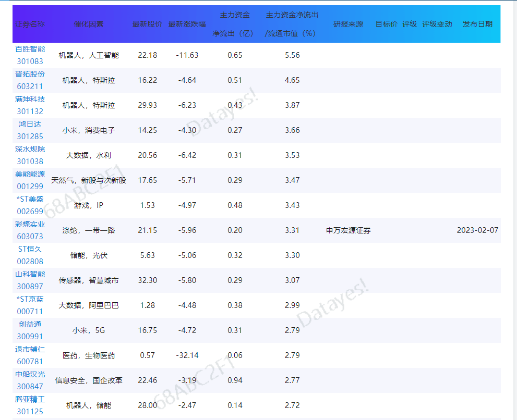This screenshot has height=420, width=517.
Task: Open the 晋拓股份 603211 stock link
Action: pos(30,80)
